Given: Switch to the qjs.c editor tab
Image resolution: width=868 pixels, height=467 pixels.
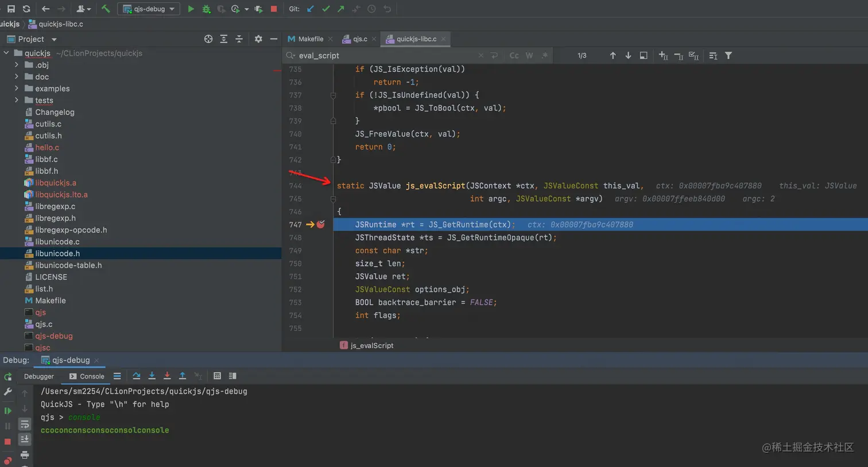Looking at the screenshot, I should click(359, 39).
